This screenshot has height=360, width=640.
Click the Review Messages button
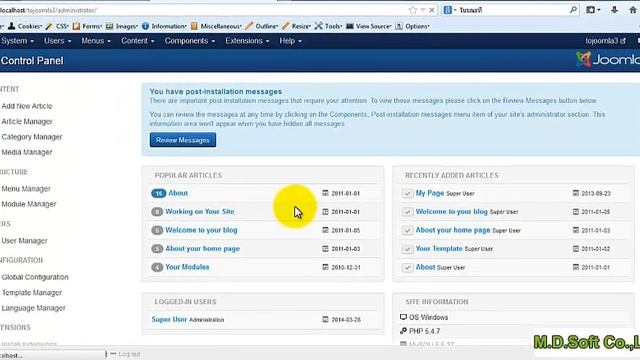point(183,140)
